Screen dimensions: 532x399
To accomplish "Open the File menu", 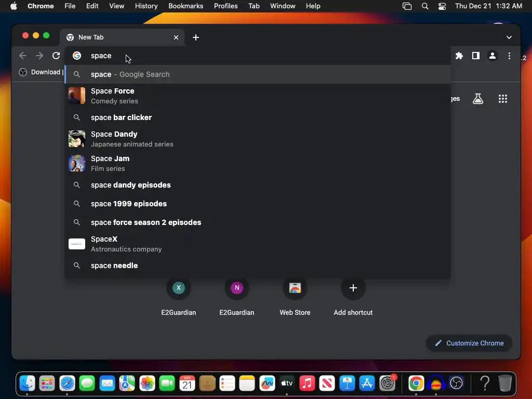I will coord(70,6).
